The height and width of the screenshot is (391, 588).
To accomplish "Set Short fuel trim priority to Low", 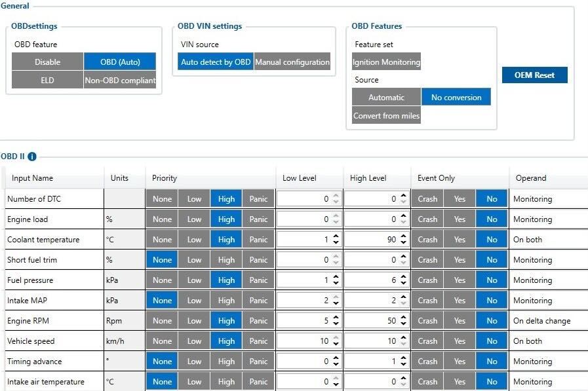I will [x=194, y=259].
